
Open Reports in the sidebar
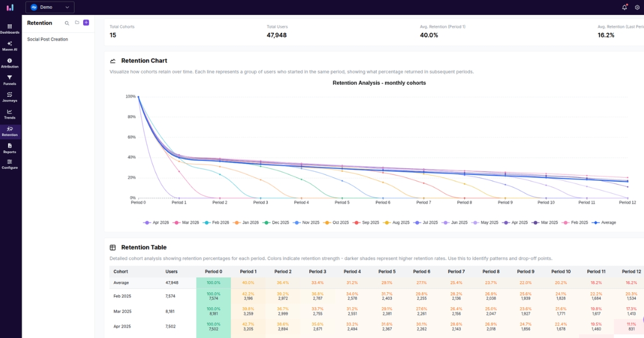10,148
